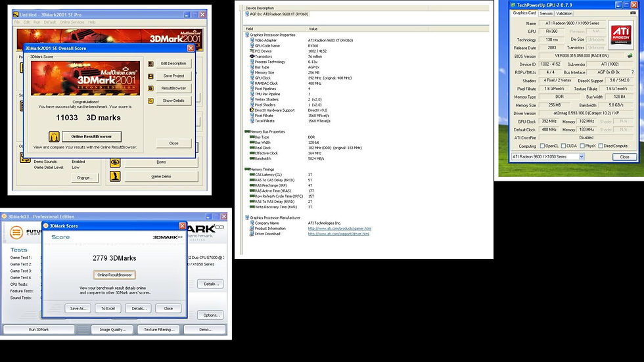This screenshot has height=362, width=644.
Task: Click Details... button in the 3DMark Score dialog
Action: pos(139,308)
